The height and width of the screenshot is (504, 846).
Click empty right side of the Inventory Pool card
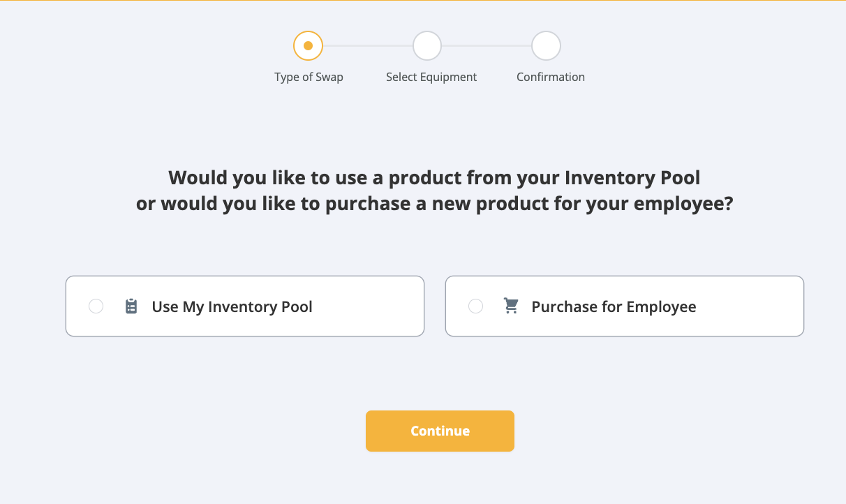pos(377,306)
